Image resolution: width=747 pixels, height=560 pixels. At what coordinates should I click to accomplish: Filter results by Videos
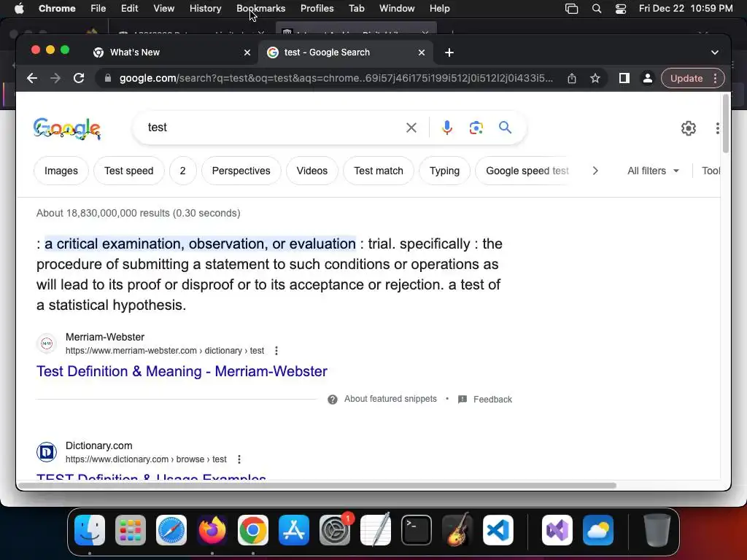tap(312, 171)
